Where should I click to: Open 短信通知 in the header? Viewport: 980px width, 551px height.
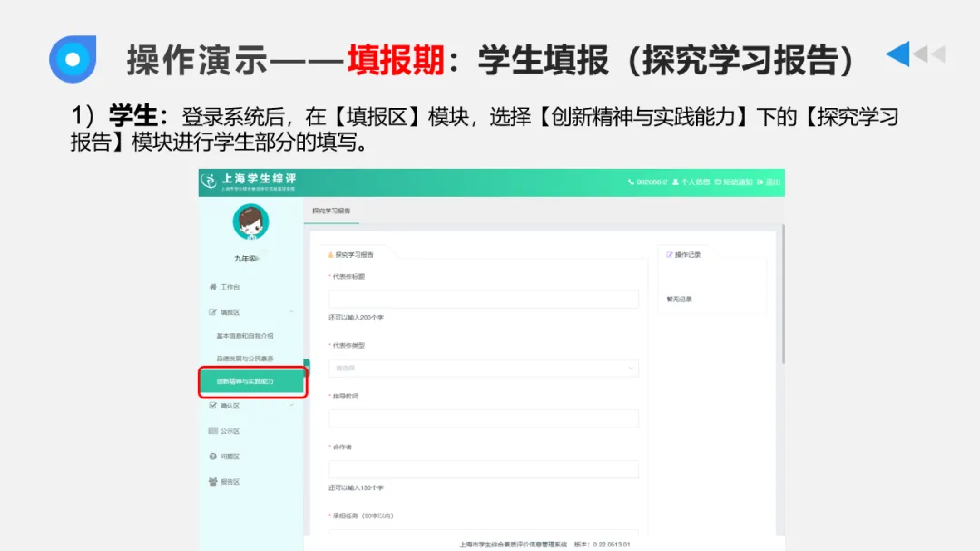tap(733, 182)
